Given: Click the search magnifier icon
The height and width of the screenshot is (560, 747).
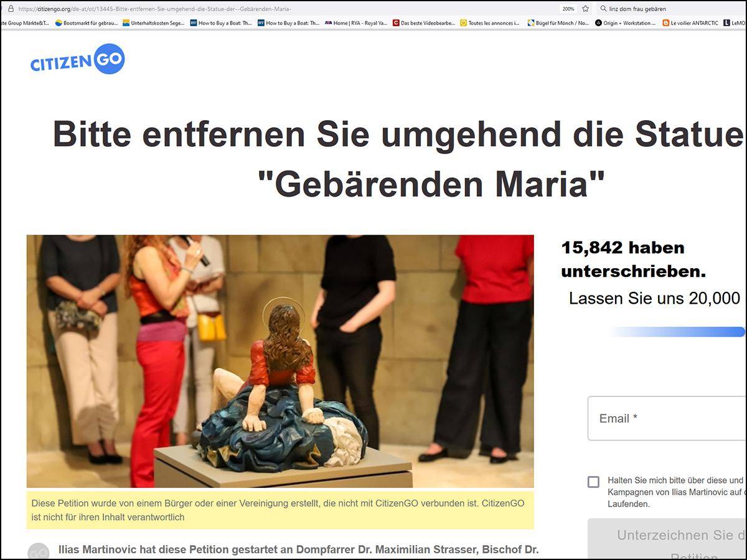Looking at the screenshot, I should click(603, 9).
